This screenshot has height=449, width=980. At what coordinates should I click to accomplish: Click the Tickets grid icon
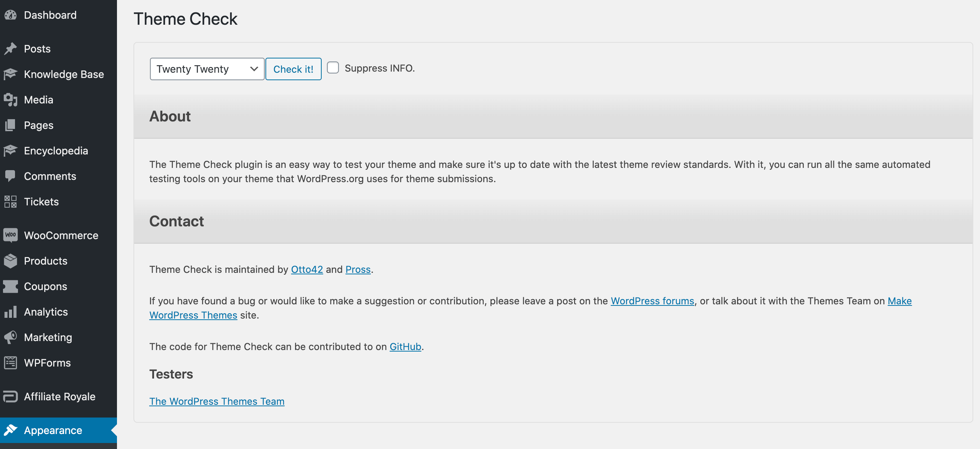coord(10,202)
